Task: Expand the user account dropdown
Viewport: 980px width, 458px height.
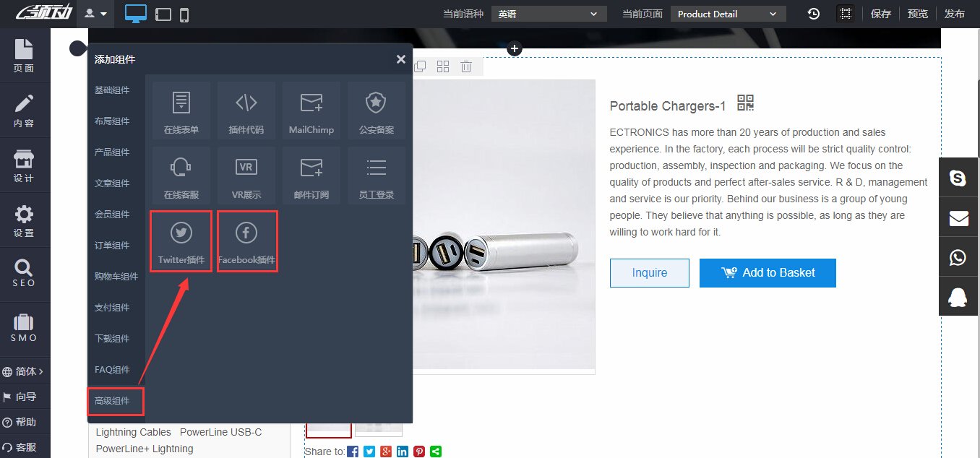Action: point(95,14)
